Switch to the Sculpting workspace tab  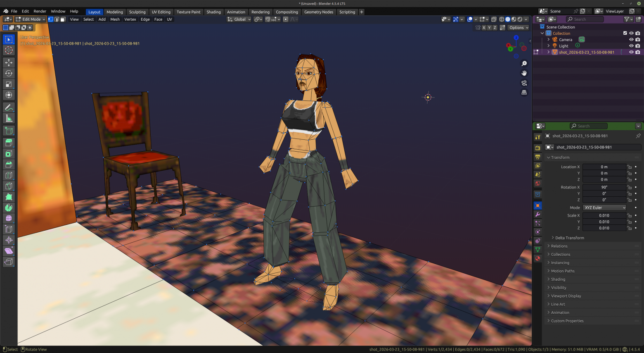pyautogui.click(x=137, y=12)
